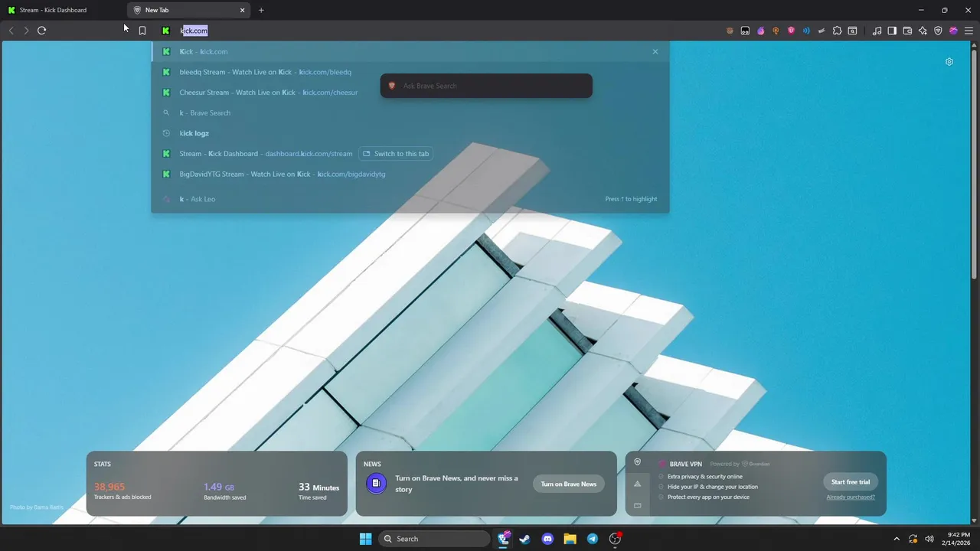Click the bottom card icon in VPN widget

(x=637, y=505)
